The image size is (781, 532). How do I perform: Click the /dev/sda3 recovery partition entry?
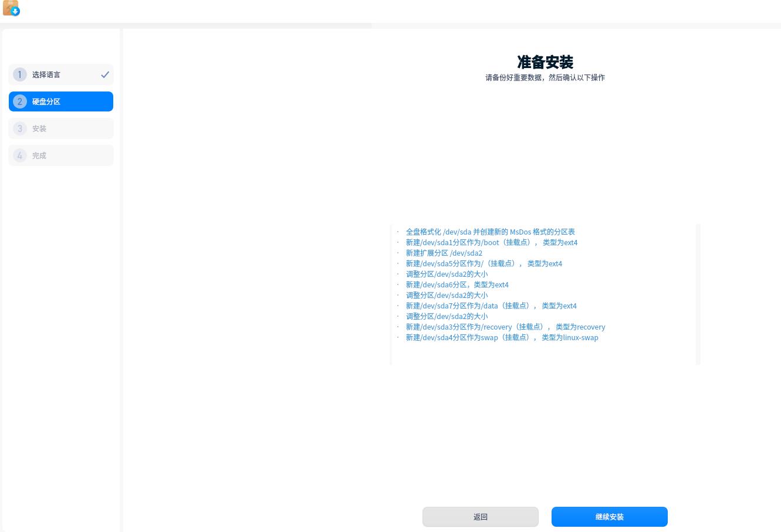[x=505, y=327]
